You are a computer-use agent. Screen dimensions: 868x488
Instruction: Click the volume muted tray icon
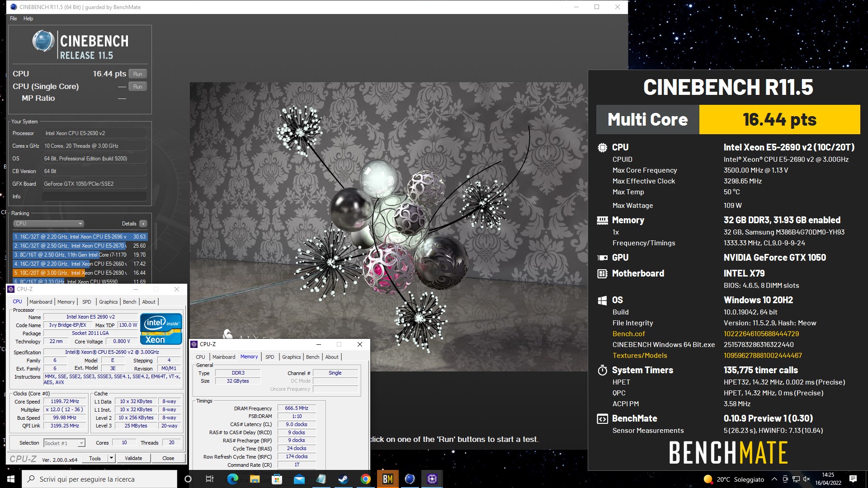(807, 479)
